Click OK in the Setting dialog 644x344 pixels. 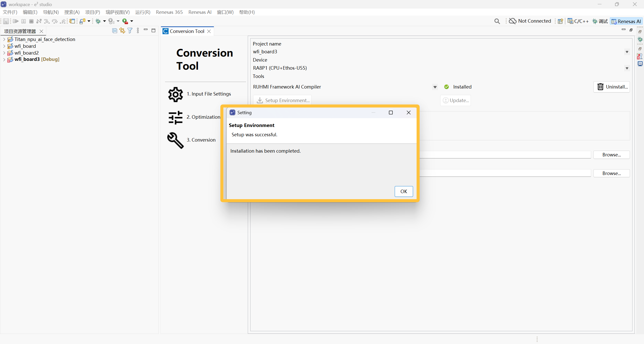point(404,191)
